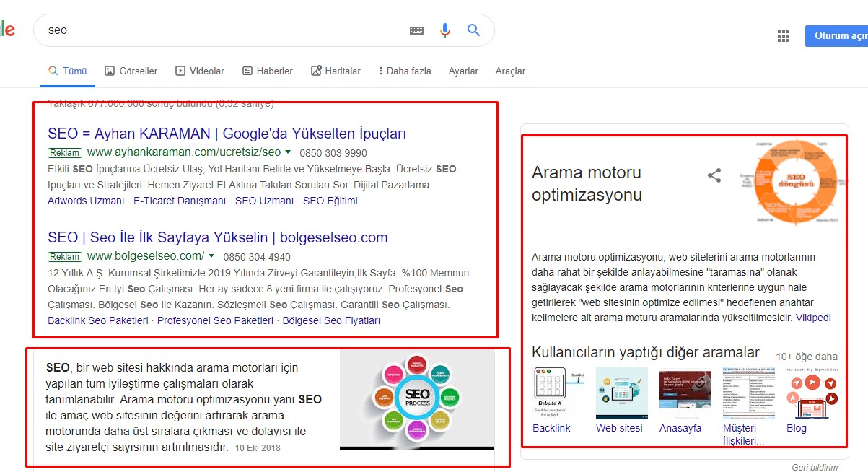The width and height of the screenshot is (868, 472).
Task: Open the Görseller images tab
Action: [x=131, y=71]
